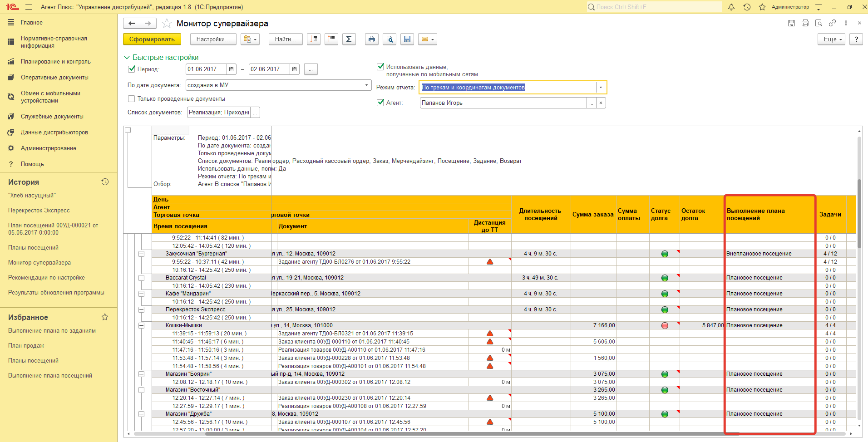Uncheck the Агент filter checkbox
The image size is (868, 442).
380,103
